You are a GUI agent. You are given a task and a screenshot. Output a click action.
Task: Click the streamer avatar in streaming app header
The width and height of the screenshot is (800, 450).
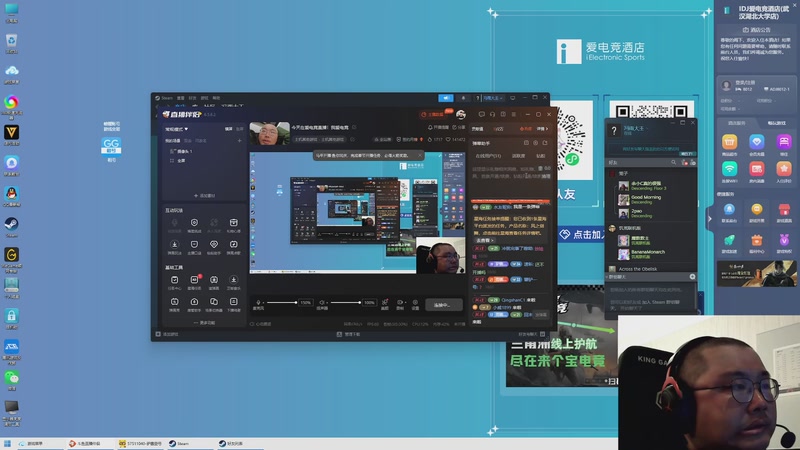click(461, 114)
